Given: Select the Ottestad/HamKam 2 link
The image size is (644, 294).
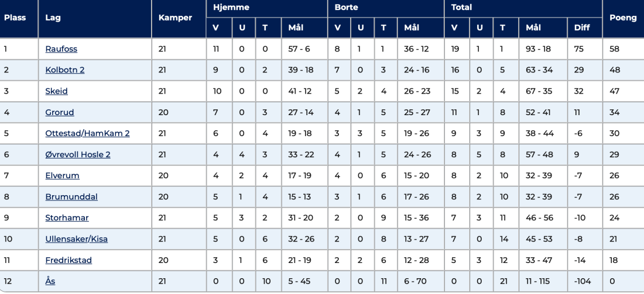Looking at the screenshot, I should point(87,133).
